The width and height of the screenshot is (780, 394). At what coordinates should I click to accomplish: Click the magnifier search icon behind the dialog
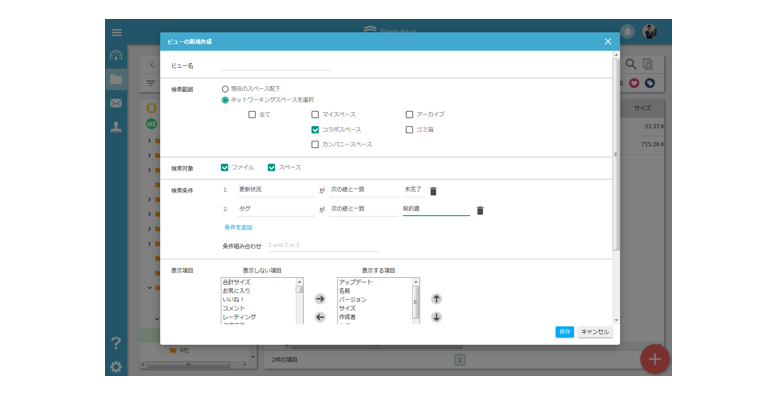click(x=631, y=64)
